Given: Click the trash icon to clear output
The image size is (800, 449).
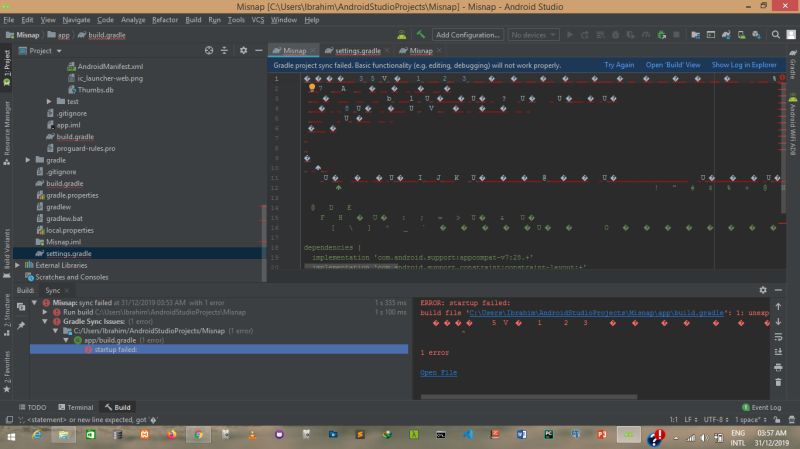Looking at the screenshot, I should pyautogui.click(x=778, y=382).
